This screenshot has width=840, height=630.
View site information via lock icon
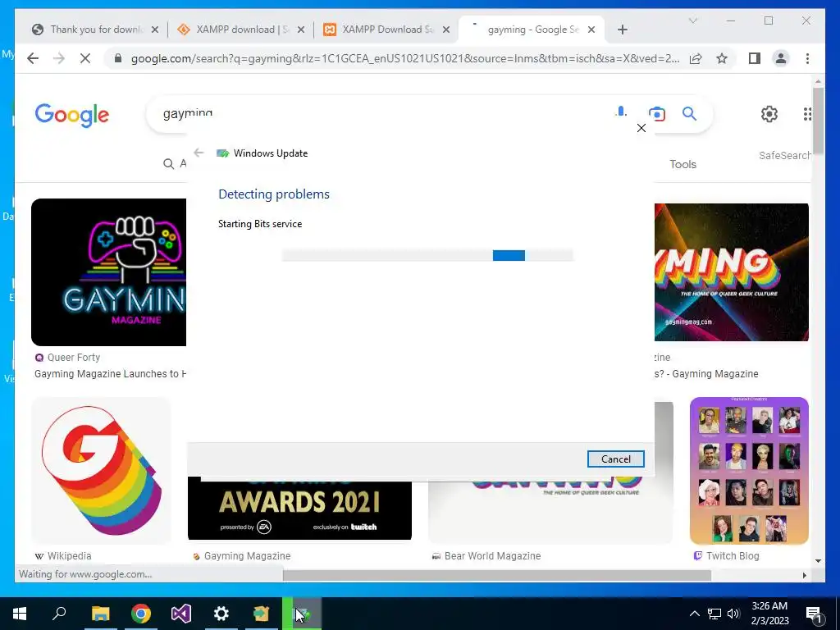118,58
